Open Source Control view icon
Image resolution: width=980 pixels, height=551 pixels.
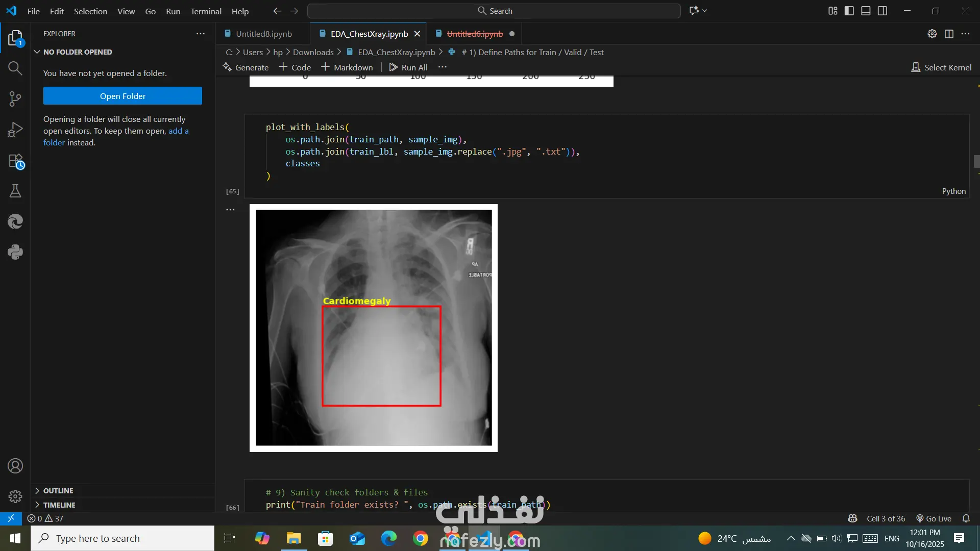click(x=15, y=99)
